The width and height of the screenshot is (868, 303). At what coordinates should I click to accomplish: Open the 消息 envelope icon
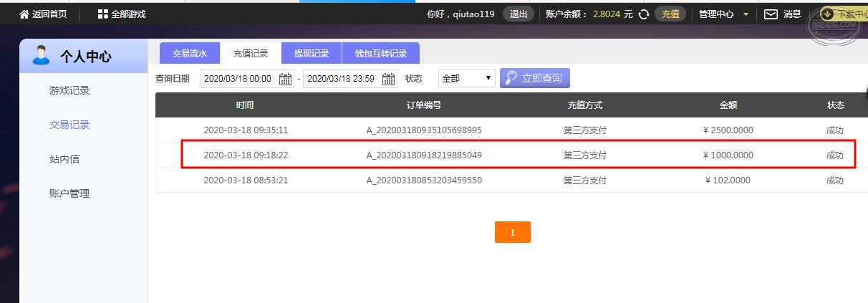tap(771, 14)
